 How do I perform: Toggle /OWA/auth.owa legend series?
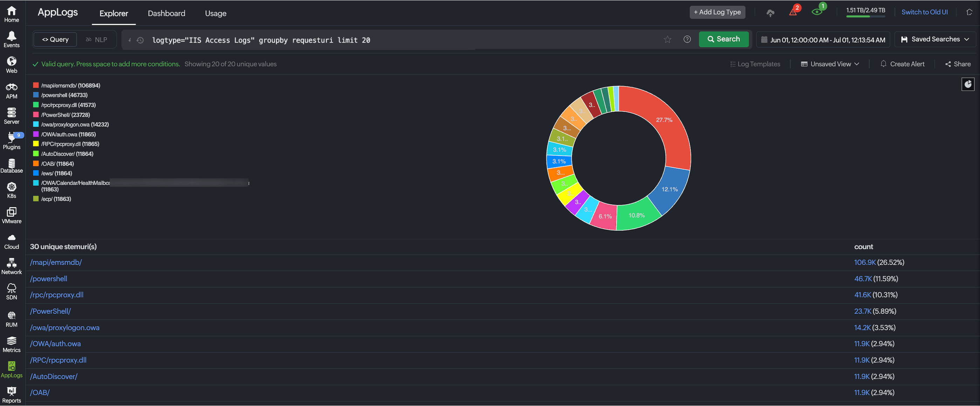[64, 134]
